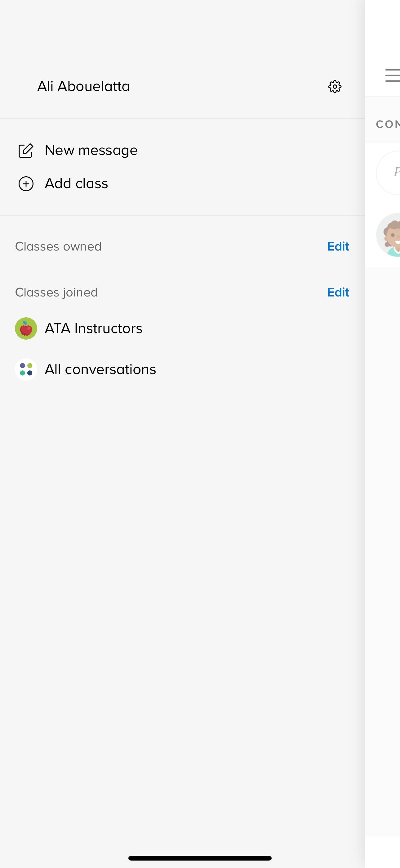Click Edit next to Classes owned

coord(338,246)
